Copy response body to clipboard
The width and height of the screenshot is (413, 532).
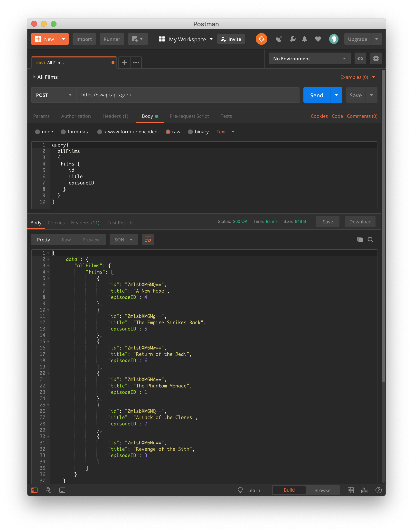pos(360,239)
